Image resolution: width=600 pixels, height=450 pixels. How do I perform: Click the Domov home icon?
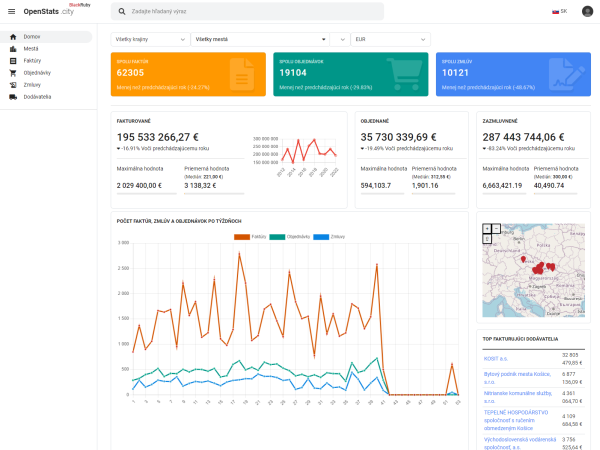pos(13,37)
